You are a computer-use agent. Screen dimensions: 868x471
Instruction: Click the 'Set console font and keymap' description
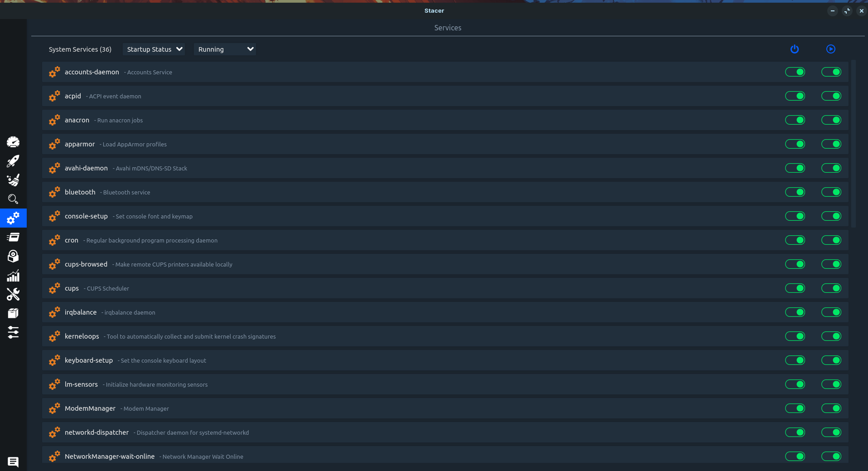[x=154, y=216]
